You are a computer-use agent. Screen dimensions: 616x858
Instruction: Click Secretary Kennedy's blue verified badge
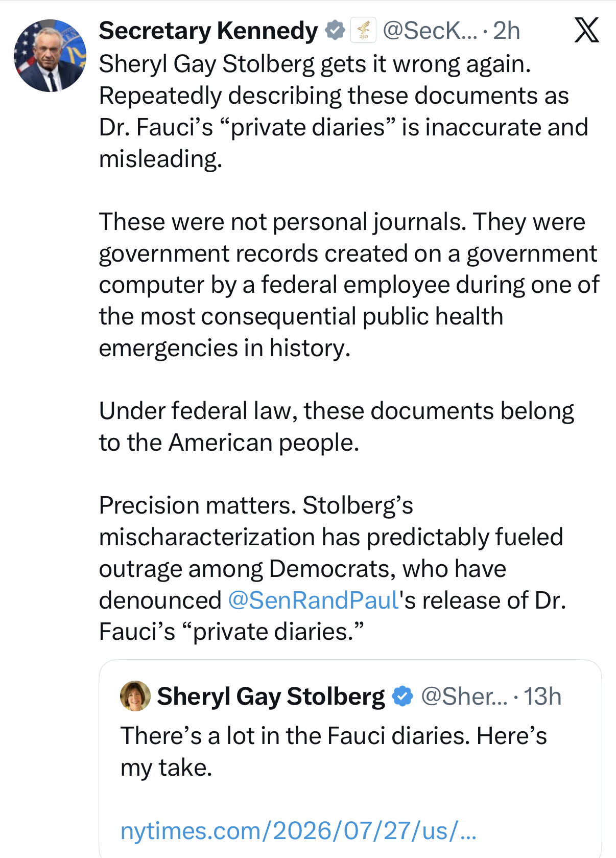335,31
